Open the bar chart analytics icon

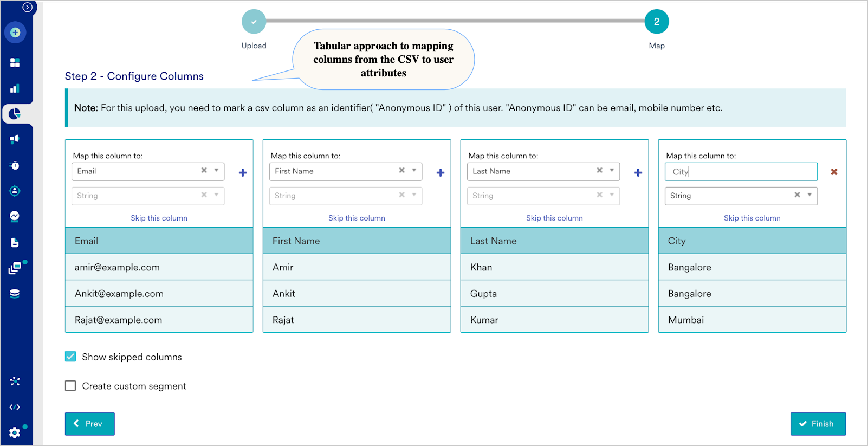tap(15, 88)
